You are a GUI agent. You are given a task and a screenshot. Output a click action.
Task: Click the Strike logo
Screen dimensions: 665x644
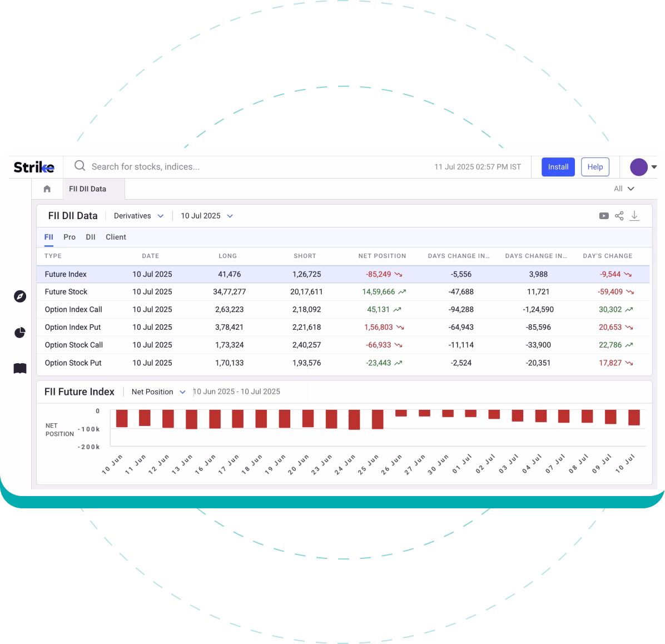pyautogui.click(x=34, y=166)
